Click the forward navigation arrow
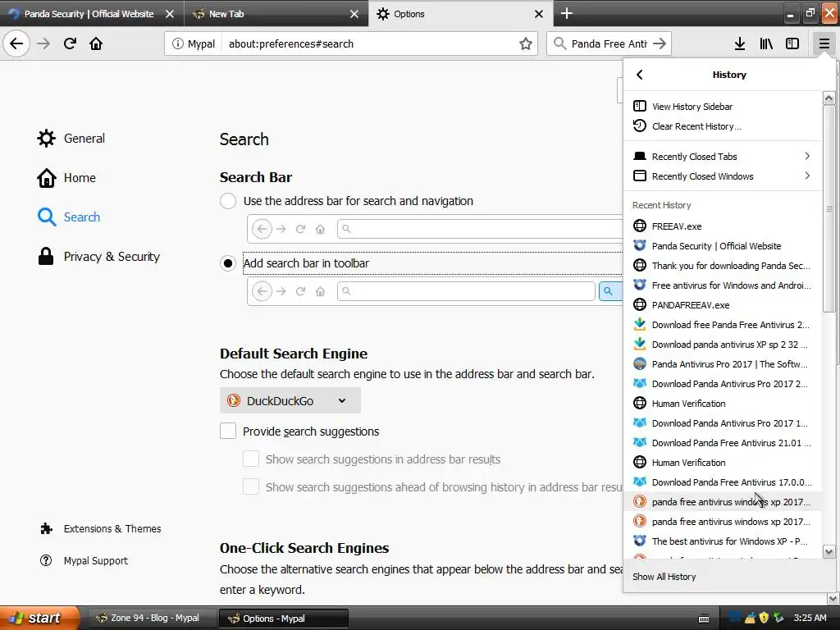This screenshot has width=840, height=630. tap(43, 43)
